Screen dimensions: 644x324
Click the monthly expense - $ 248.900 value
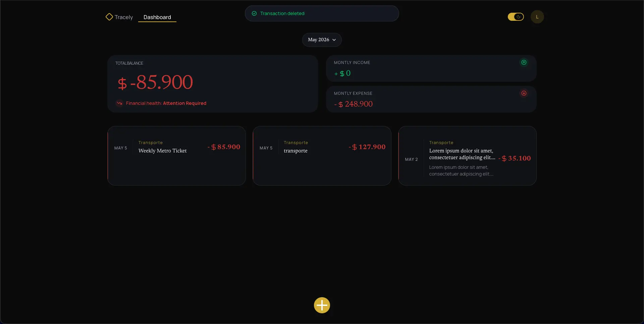[353, 104]
